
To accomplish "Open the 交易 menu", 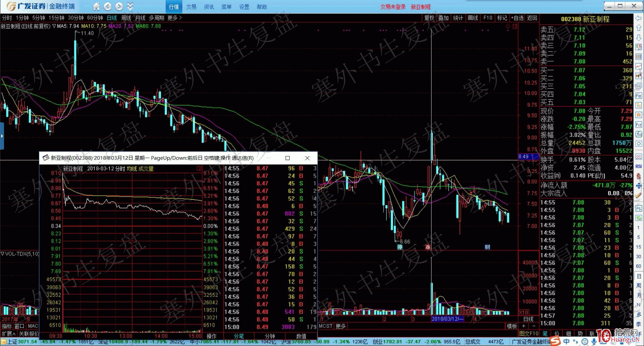I will (x=191, y=7).
